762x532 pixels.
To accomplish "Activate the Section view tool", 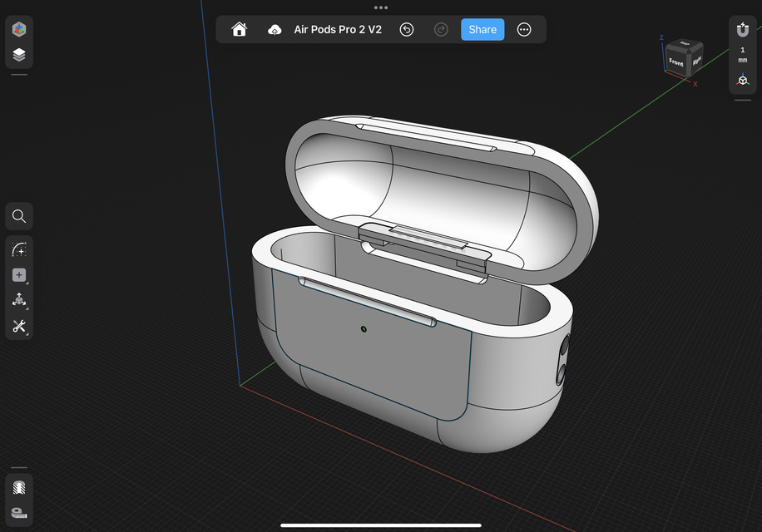I will (18, 488).
